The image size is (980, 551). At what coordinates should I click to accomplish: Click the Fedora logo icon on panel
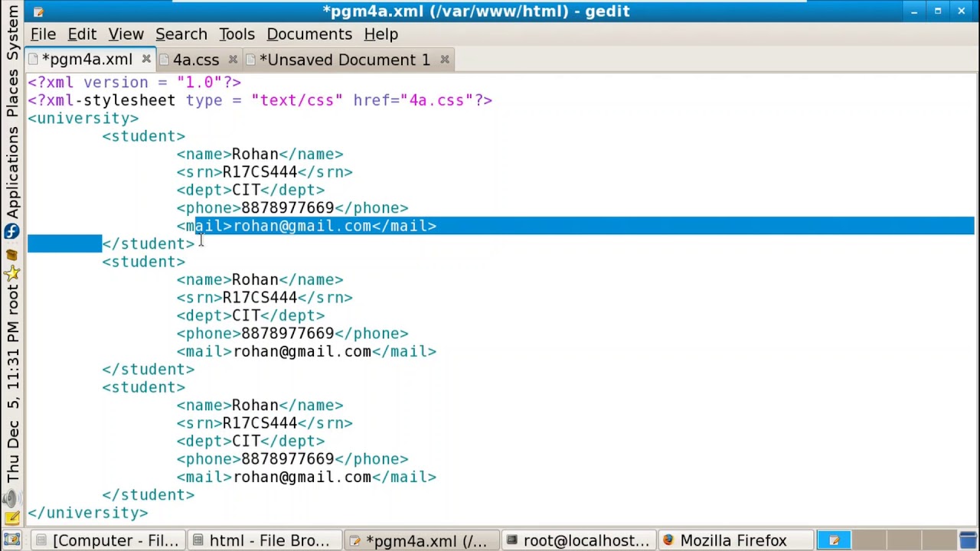11,232
